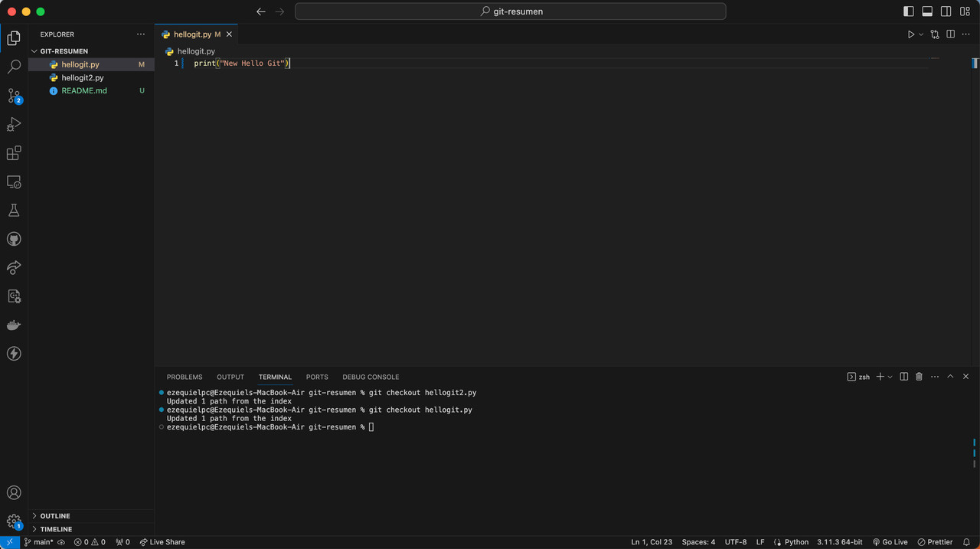Image resolution: width=980 pixels, height=549 pixels.
Task: Open Source Control with 2 pending changes
Action: tap(14, 96)
